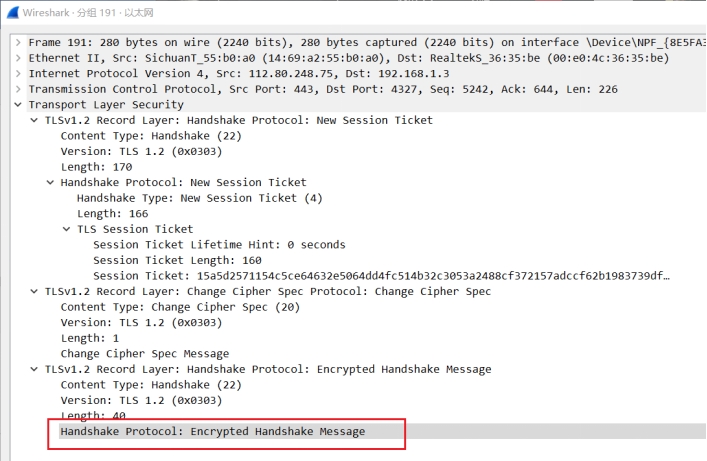Select the Length: 170 field
This screenshot has width=707, height=461.
point(94,167)
